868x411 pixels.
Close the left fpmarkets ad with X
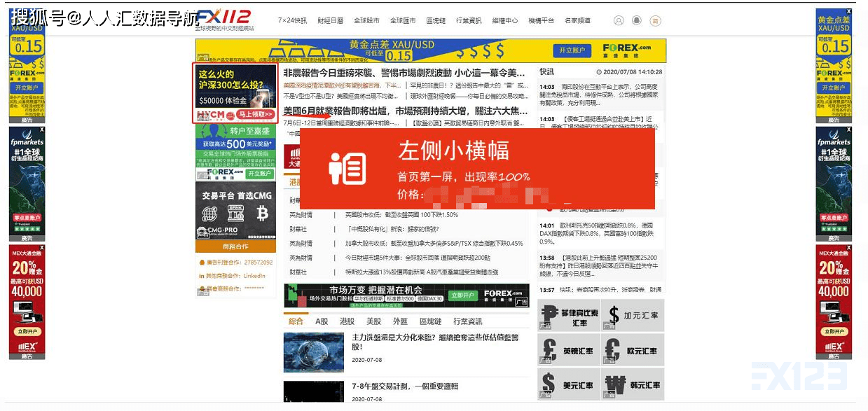(42, 130)
